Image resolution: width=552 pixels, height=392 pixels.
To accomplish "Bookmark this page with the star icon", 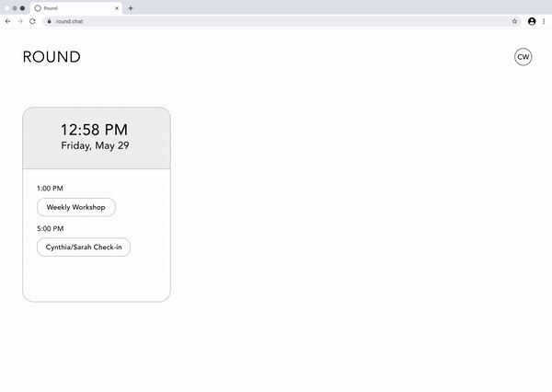I will click(514, 21).
